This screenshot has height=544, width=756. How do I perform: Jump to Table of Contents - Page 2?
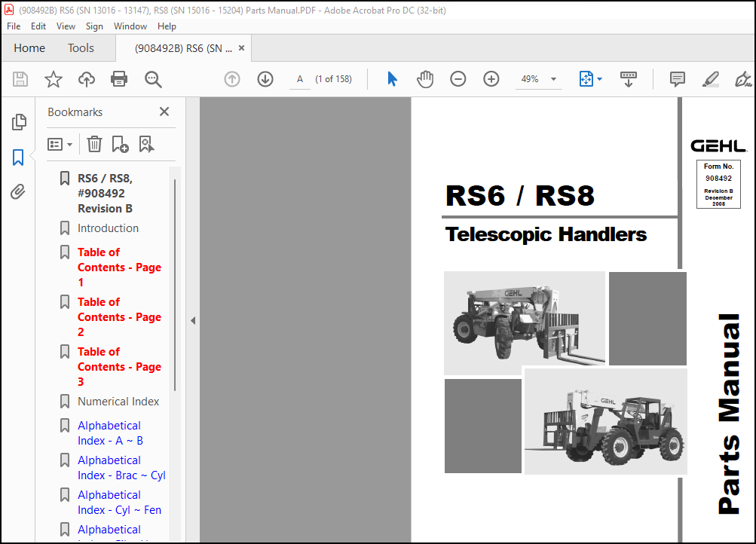[x=119, y=317]
